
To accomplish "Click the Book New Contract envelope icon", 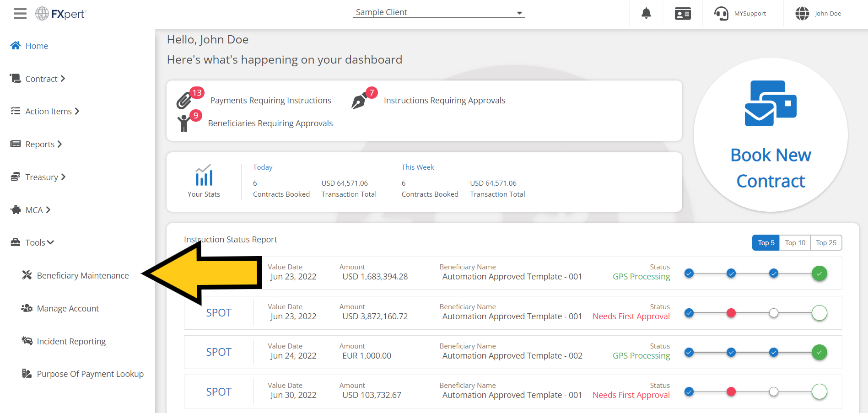I will point(771,103).
